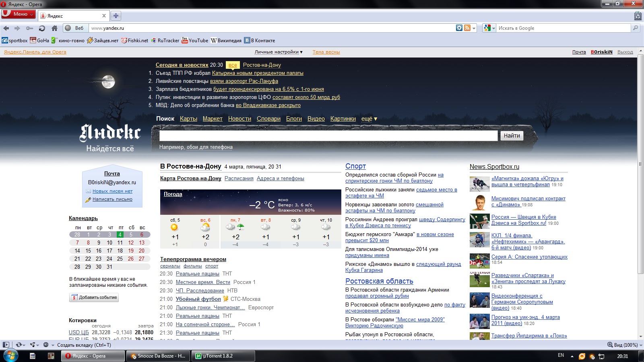644x362 pixels.
Task: Focus the www.yandex.ru address field
Action: coord(272,28)
